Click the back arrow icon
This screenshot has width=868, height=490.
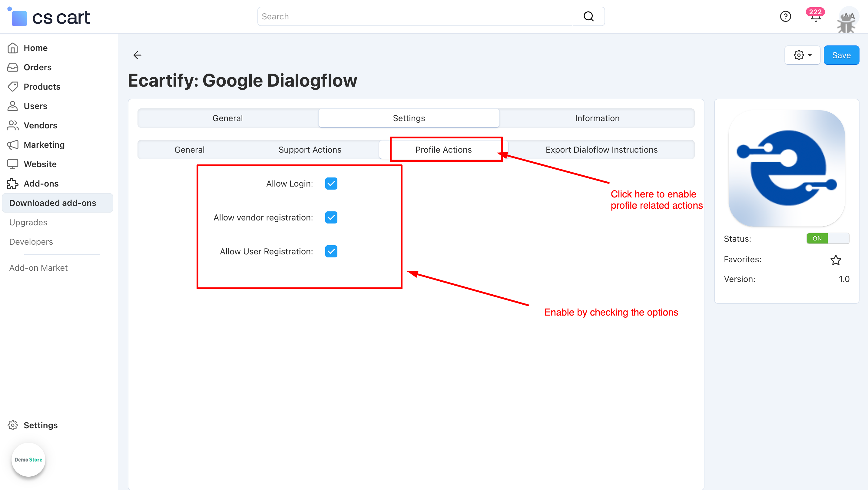pos(137,55)
